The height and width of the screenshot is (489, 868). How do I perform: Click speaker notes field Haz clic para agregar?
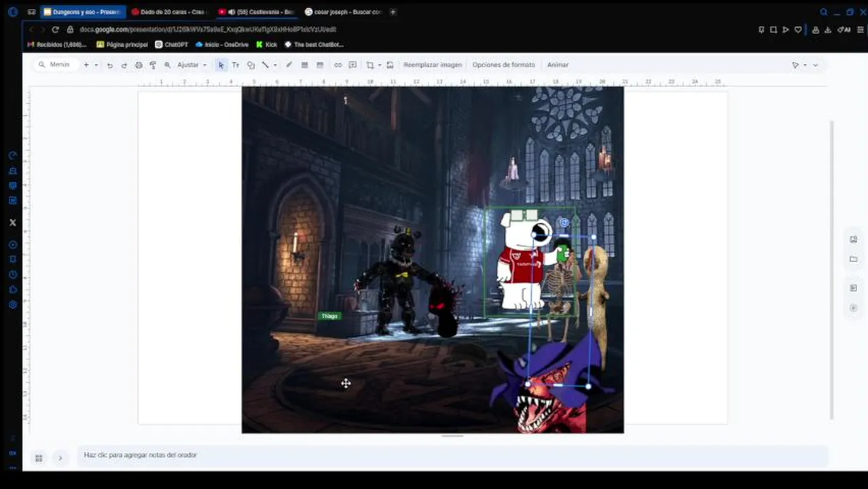point(452,455)
